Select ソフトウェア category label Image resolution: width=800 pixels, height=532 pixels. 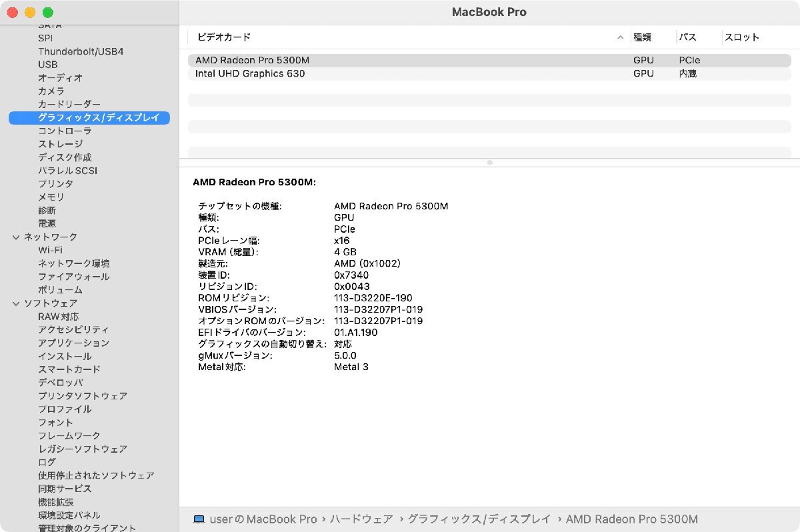point(51,303)
